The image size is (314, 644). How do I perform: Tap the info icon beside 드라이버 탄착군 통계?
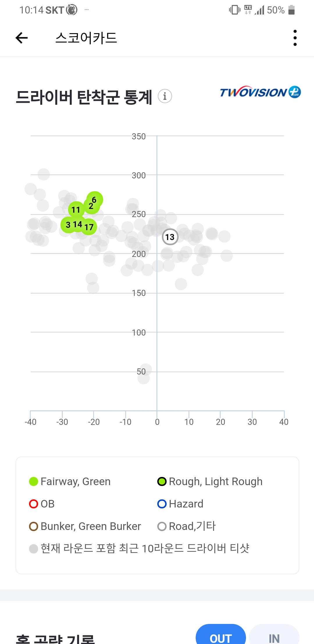pos(165,96)
